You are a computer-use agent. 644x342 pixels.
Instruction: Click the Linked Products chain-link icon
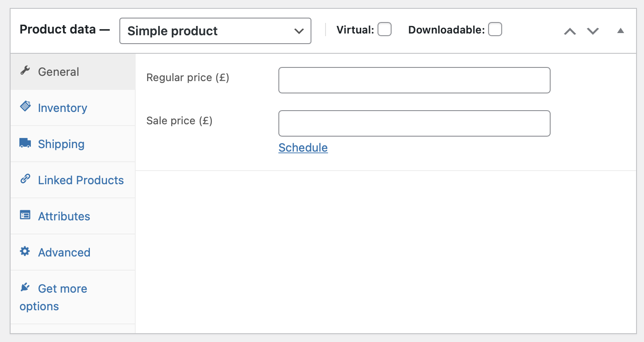[25, 179]
